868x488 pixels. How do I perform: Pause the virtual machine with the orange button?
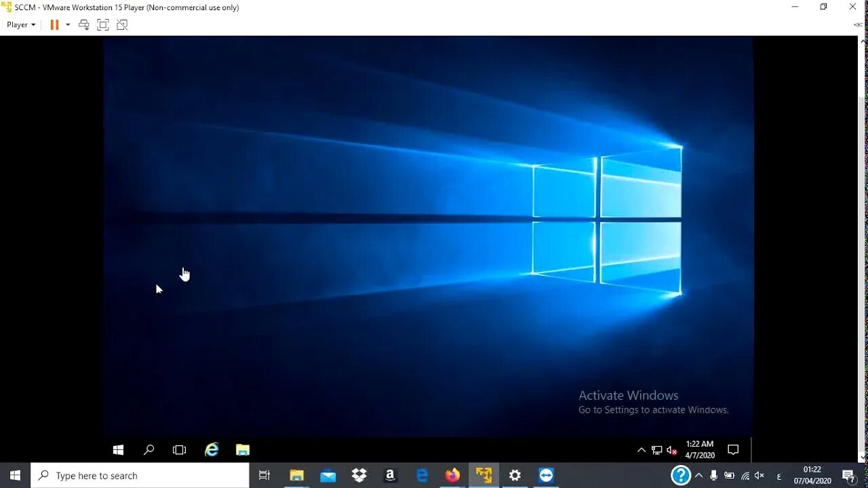point(54,24)
